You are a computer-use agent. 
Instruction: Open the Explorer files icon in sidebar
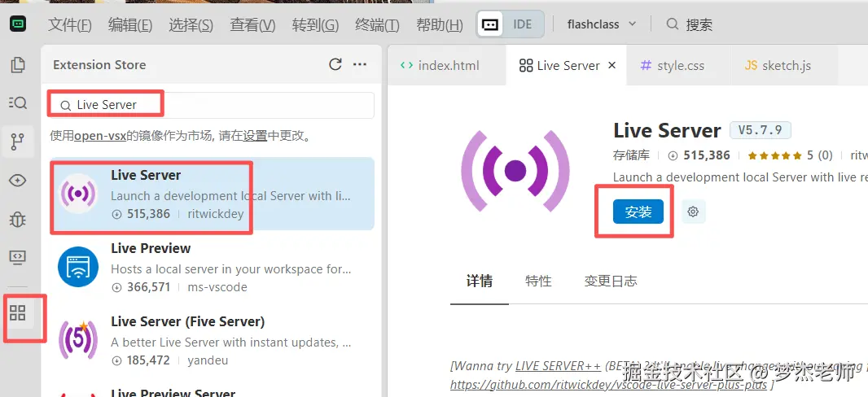(x=18, y=65)
